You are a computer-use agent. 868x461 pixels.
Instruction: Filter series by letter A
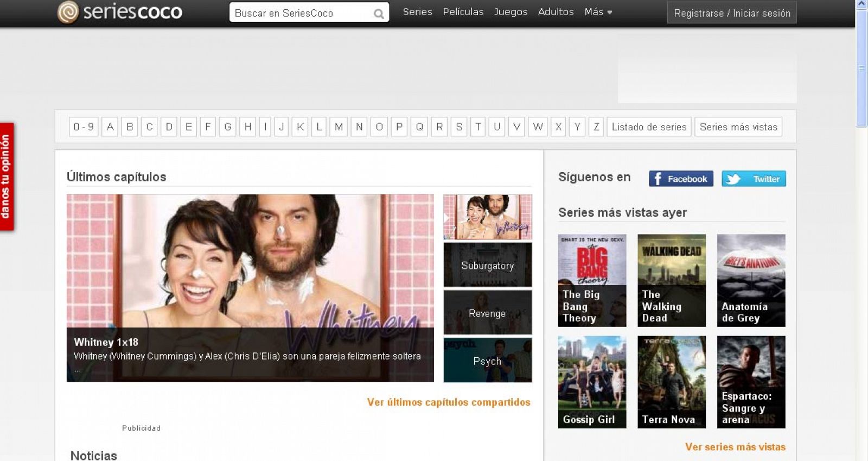click(x=110, y=127)
